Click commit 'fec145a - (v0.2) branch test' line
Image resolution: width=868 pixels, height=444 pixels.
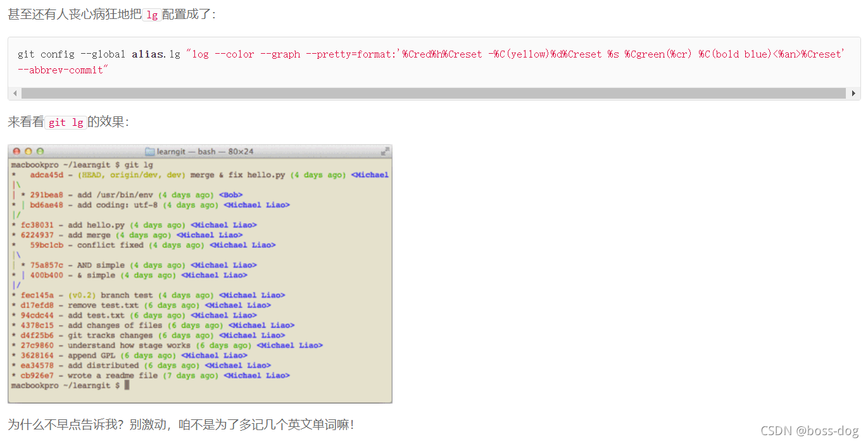(148, 295)
